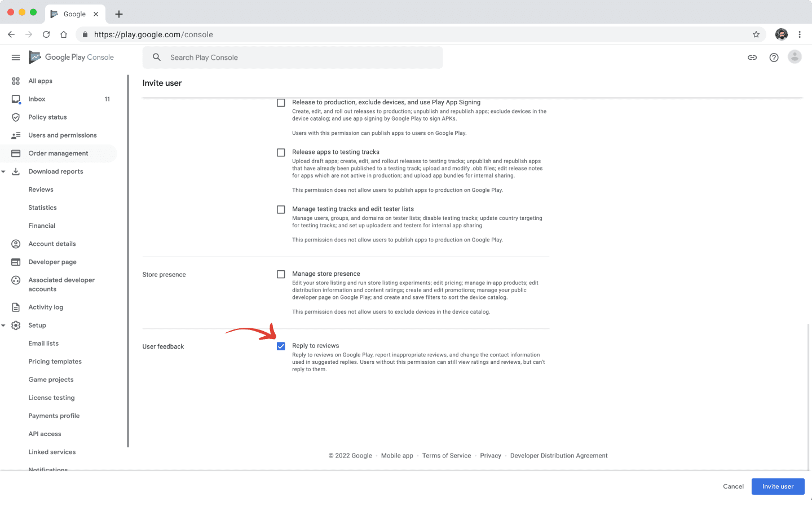
Task: Open Pricing templates
Action: pyautogui.click(x=55, y=362)
